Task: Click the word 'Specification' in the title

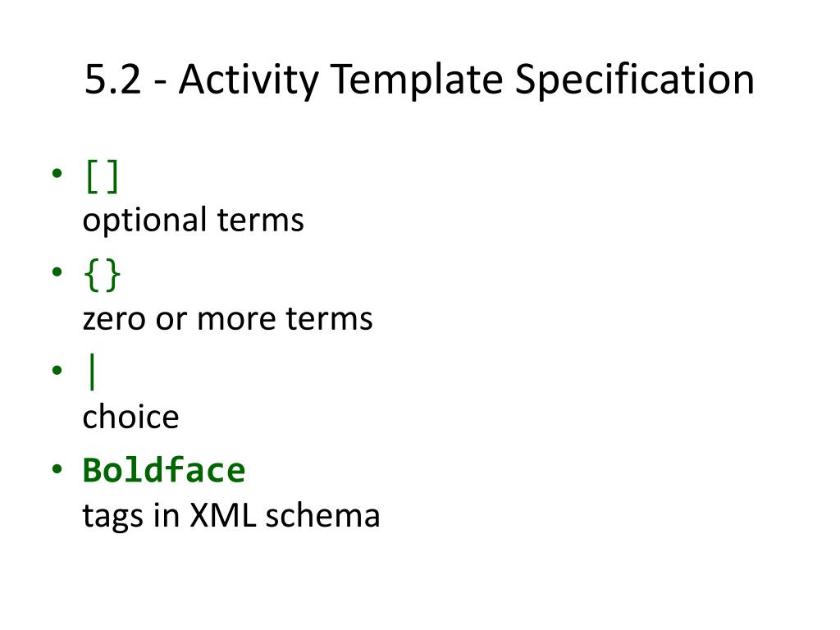Action: click(634, 80)
